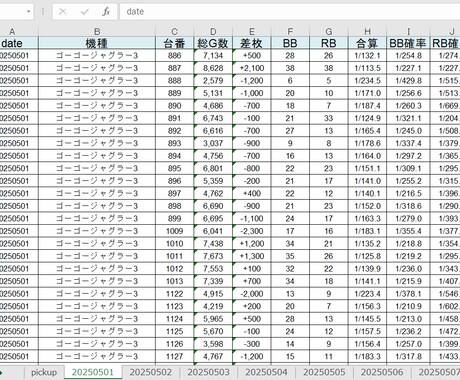Select column B header
460x380 pixels.
[x=97, y=32]
